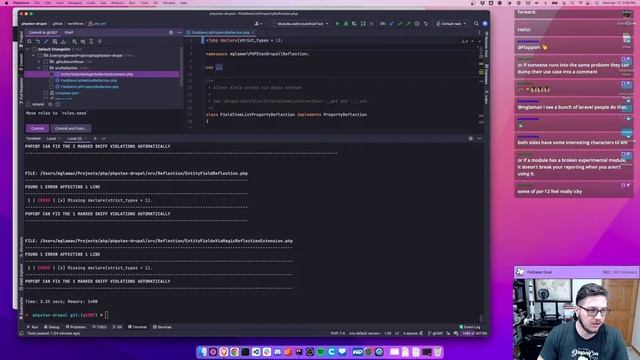Run the selected configuration

(338, 24)
